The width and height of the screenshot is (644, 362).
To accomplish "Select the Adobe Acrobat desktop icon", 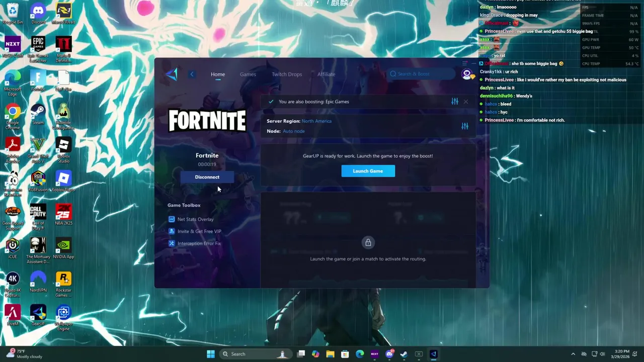I will pyautogui.click(x=13, y=150).
